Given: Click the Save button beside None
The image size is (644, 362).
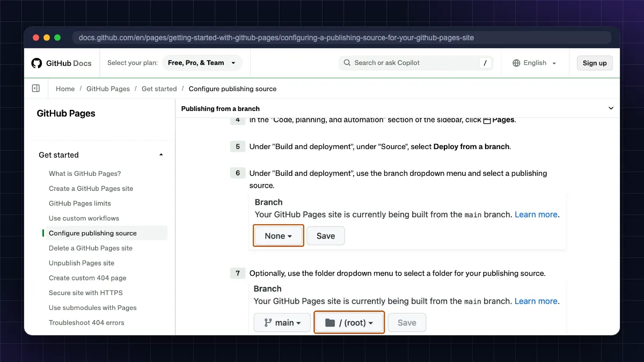Looking at the screenshot, I should [326, 235].
